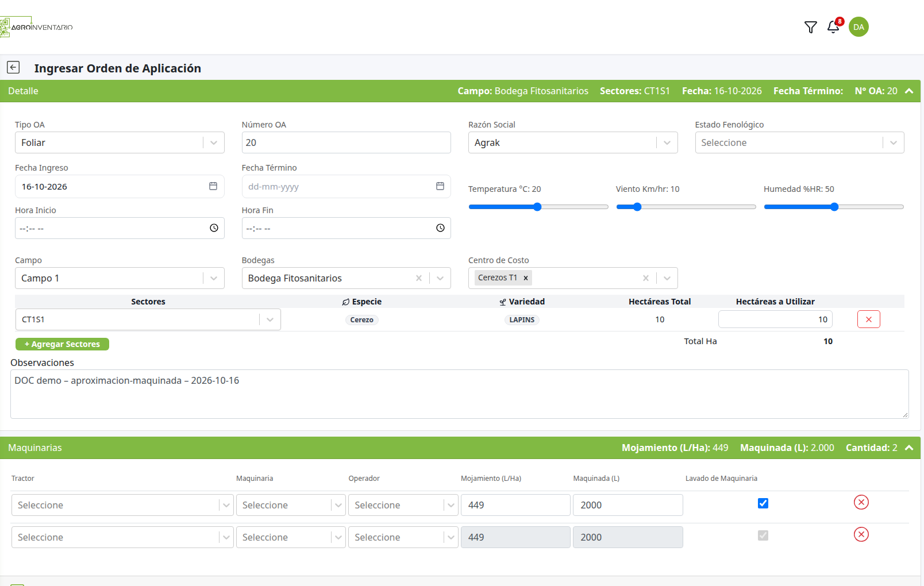
Task: Adjust the Humedad %HR slider handle
Action: [834, 207]
